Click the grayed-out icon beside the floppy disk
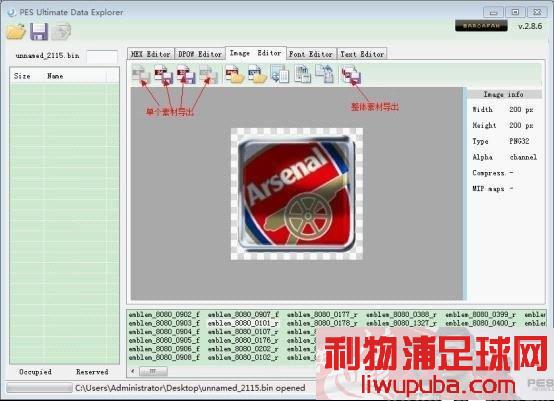The height and width of the screenshot is (401, 554). click(x=61, y=31)
